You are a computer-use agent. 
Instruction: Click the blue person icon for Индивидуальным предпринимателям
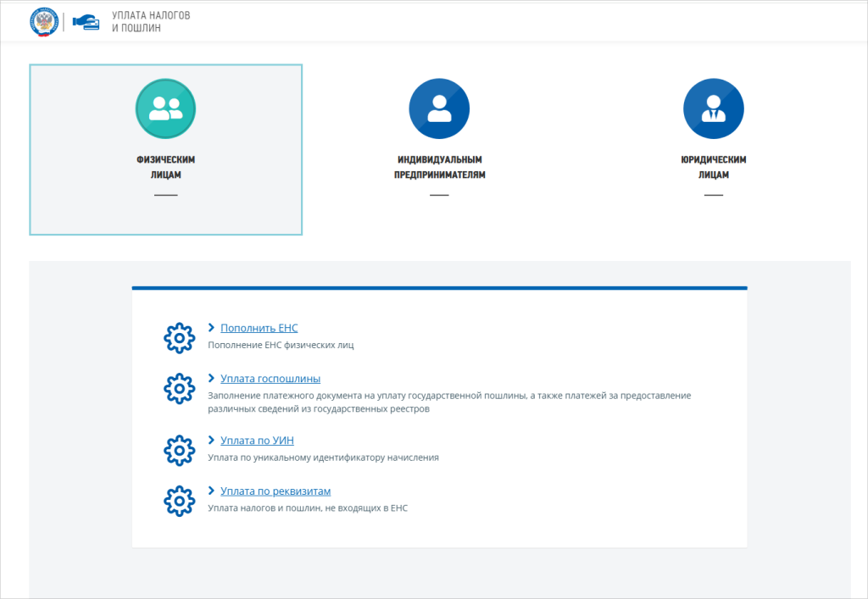[439, 108]
